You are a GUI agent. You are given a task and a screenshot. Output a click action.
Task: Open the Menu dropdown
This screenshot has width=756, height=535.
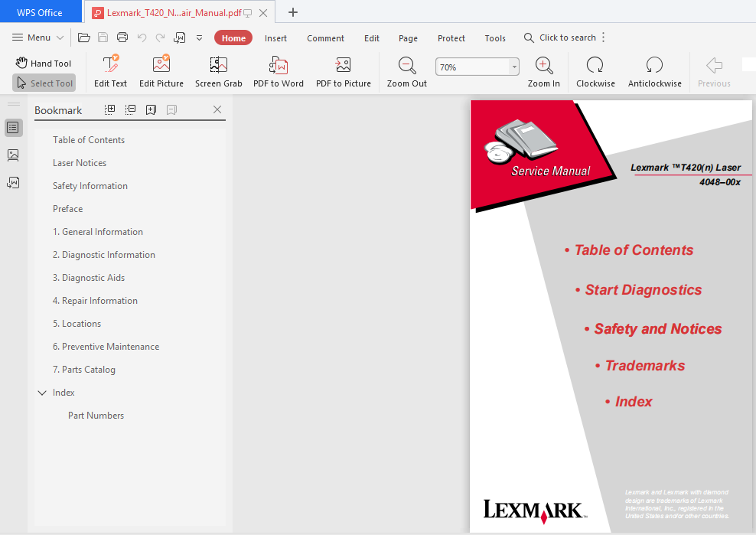coord(37,38)
